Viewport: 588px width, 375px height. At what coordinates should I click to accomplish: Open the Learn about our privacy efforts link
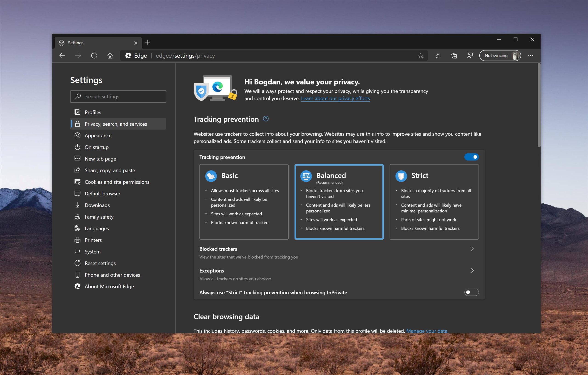(x=335, y=98)
